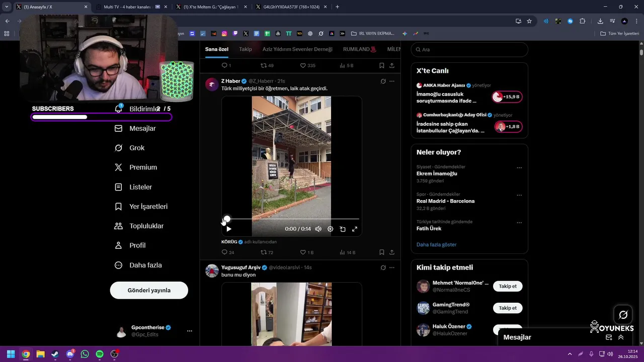Open Grok in the sidebar
644x362 pixels.
point(130,148)
